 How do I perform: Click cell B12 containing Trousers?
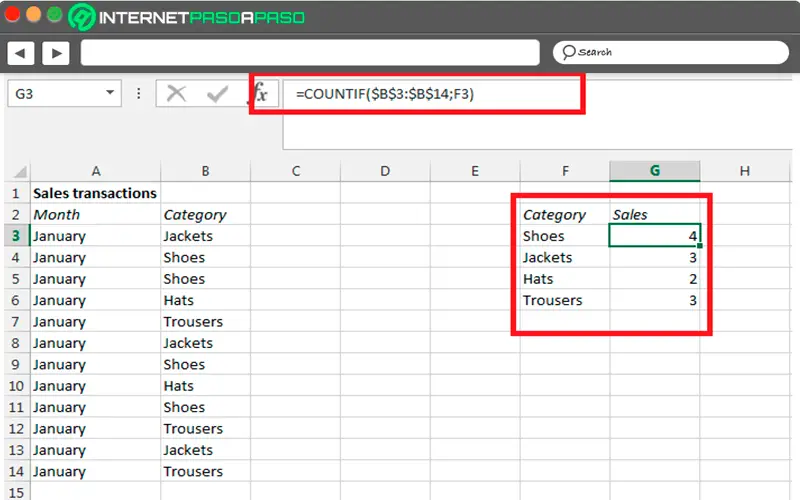(x=206, y=429)
